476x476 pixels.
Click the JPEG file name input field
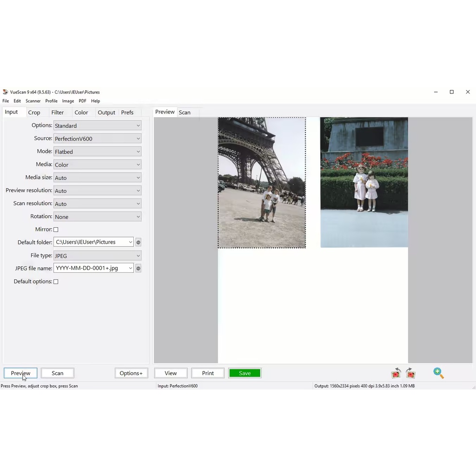pos(93,268)
